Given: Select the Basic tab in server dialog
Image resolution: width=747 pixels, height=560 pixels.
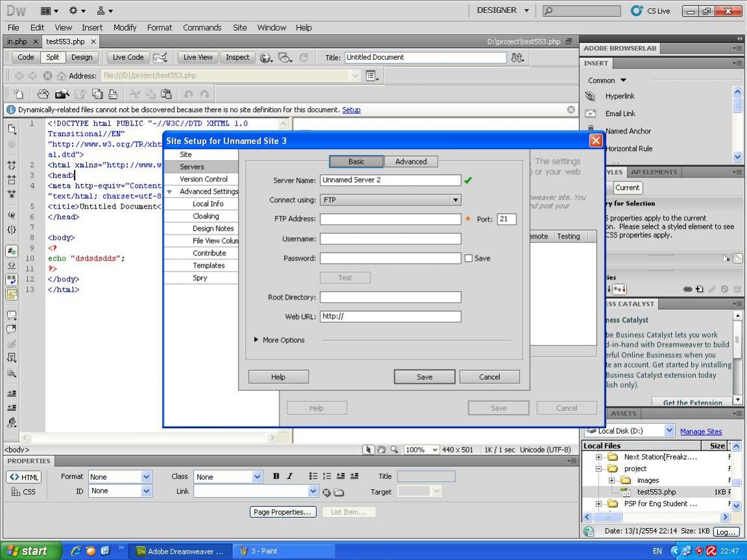Looking at the screenshot, I should [356, 161].
